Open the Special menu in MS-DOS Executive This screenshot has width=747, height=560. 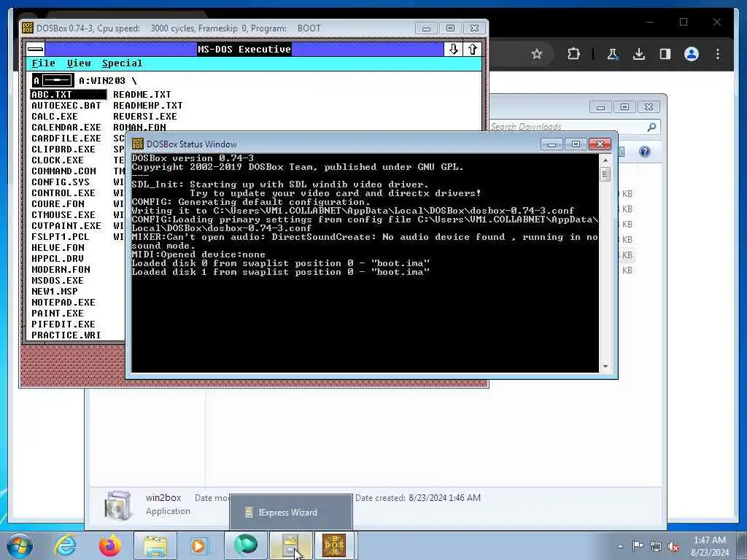point(122,63)
